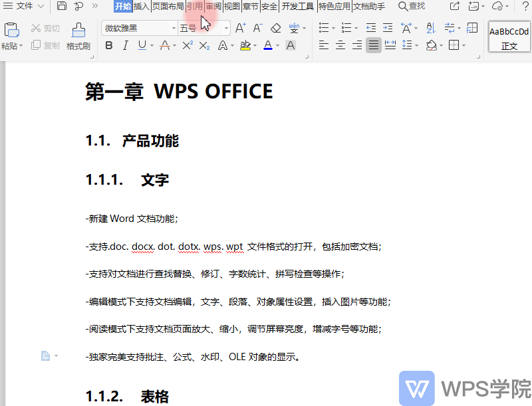Click the distributed alignment icon
Viewport: 532px width, 406px height.
click(x=390, y=45)
